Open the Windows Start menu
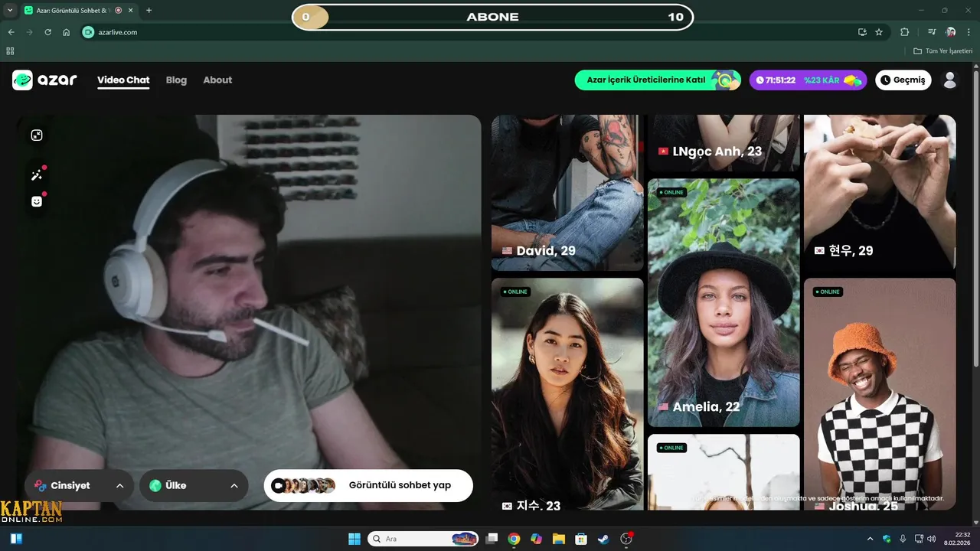This screenshot has height=551, width=980. [354, 539]
